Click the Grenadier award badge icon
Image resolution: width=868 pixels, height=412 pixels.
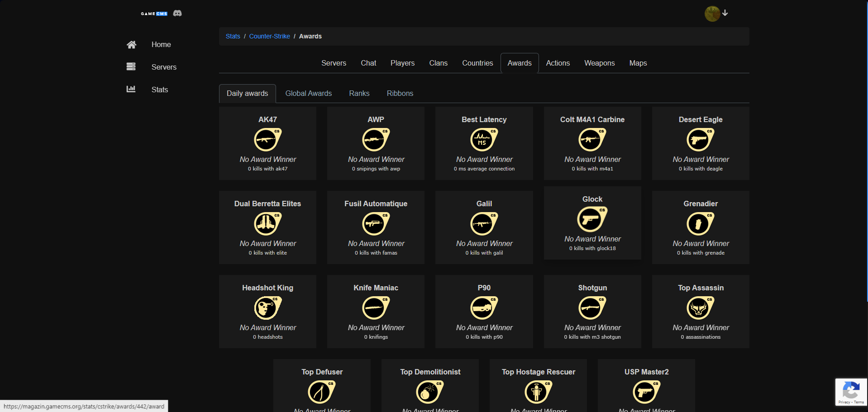click(700, 223)
